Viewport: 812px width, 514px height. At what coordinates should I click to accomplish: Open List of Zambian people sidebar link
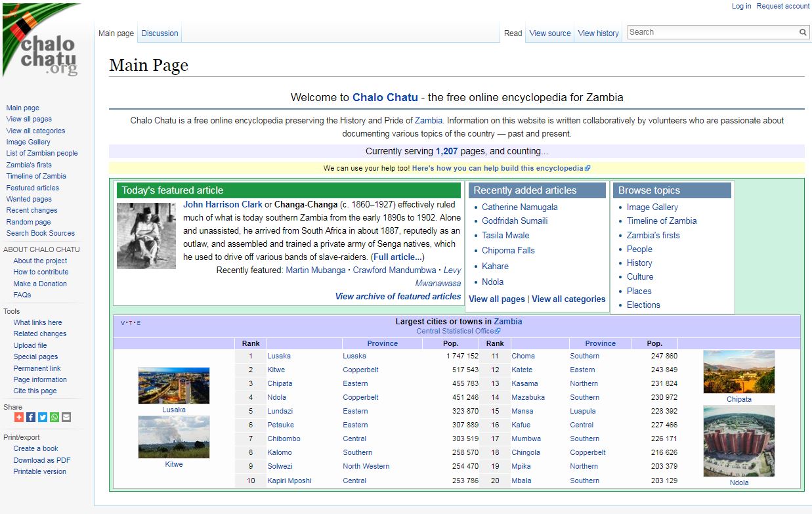coord(42,153)
